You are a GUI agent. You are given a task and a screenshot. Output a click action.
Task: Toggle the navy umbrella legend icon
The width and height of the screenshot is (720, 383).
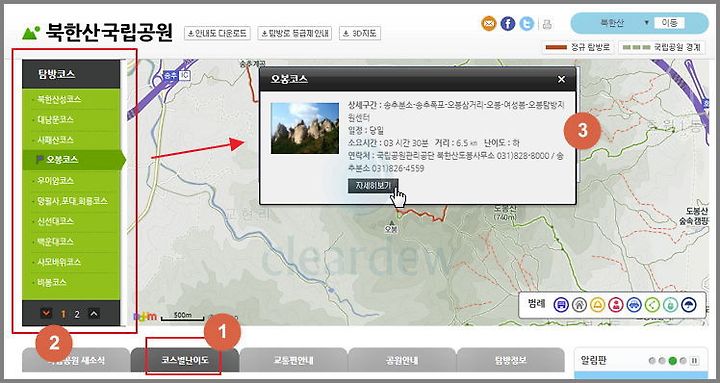click(689, 304)
